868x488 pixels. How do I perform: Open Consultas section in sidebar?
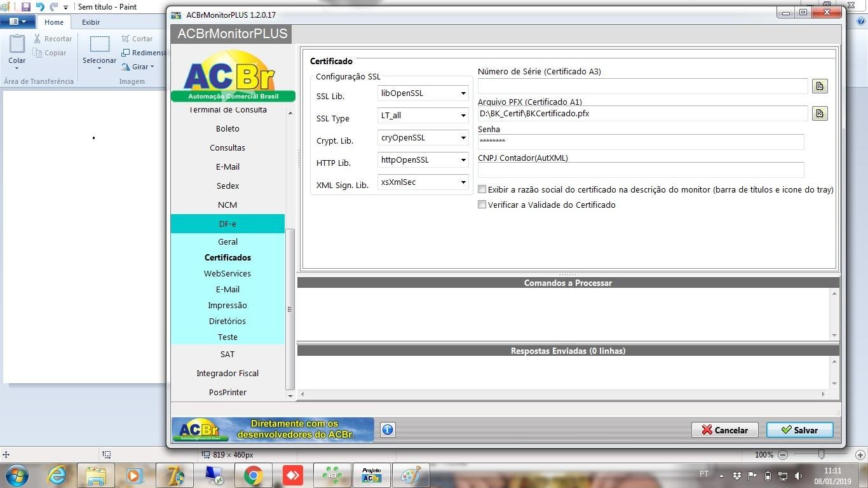click(227, 147)
